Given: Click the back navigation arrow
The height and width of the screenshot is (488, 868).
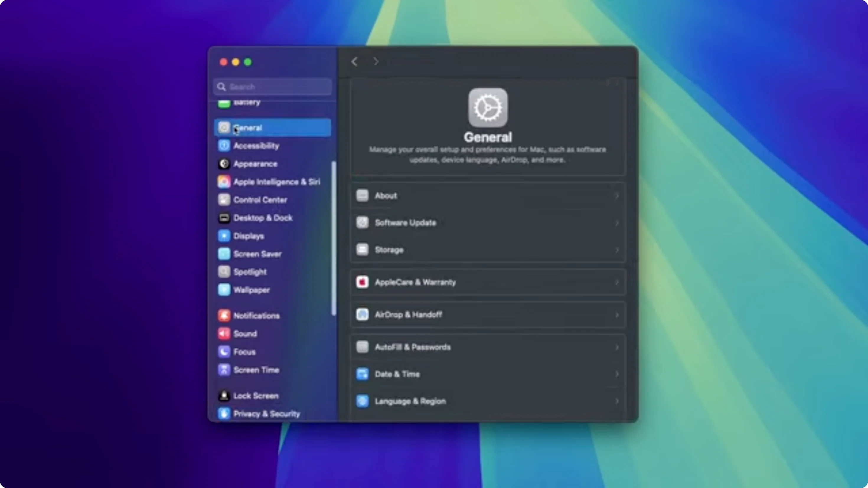Looking at the screenshot, I should (x=355, y=62).
